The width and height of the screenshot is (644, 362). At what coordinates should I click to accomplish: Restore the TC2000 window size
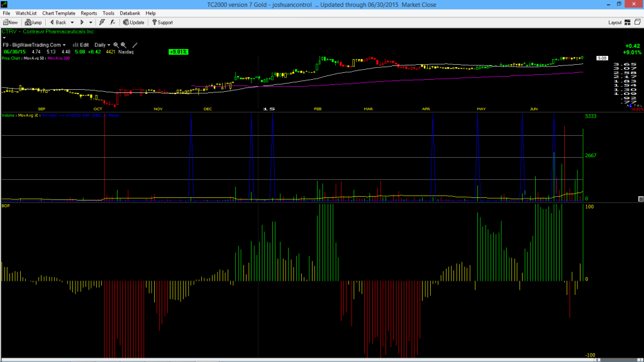pyautogui.click(x=619, y=4)
